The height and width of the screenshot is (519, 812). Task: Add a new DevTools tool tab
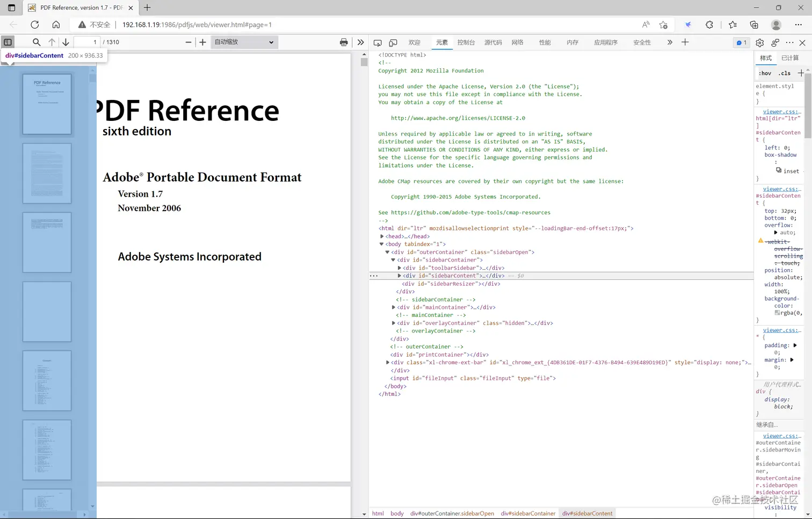point(685,42)
